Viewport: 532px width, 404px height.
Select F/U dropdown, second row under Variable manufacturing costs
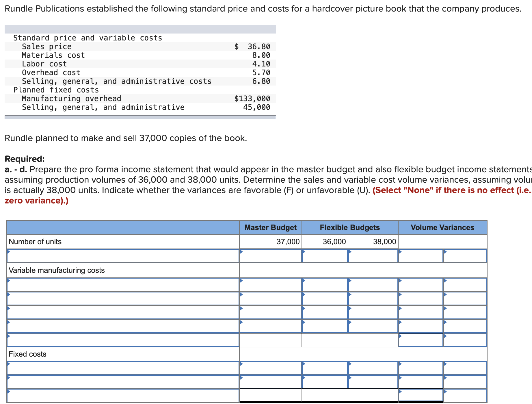click(465, 299)
